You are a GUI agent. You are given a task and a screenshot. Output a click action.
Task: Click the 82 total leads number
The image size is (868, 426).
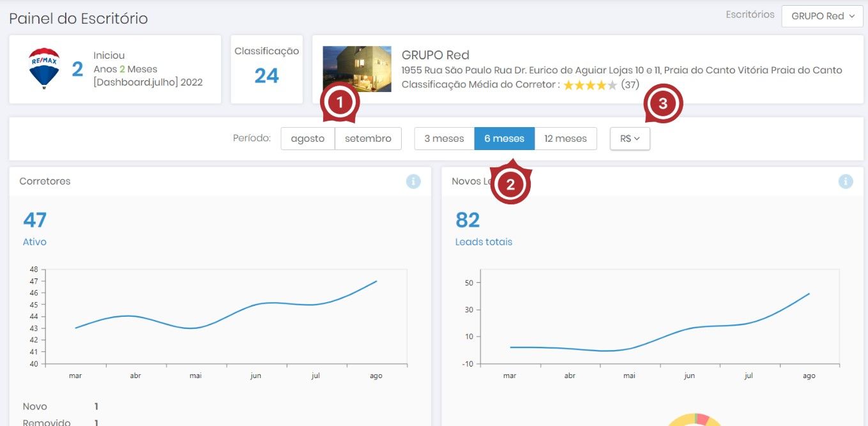click(x=468, y=220)
